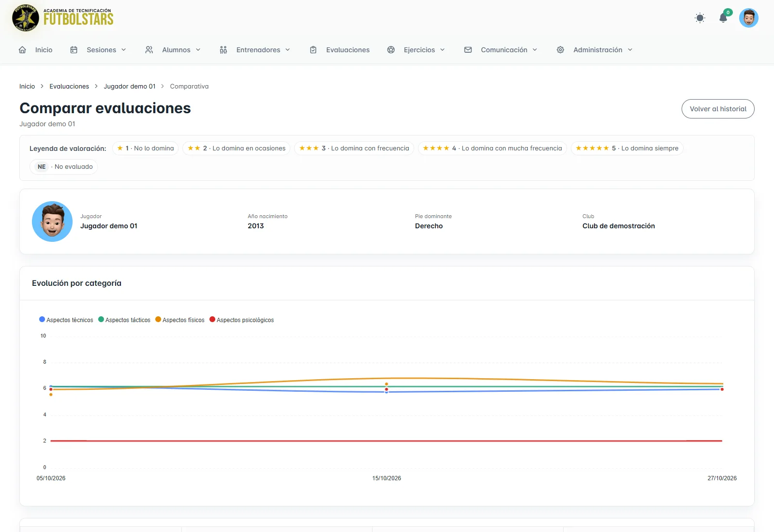Click the FutbolStars academy logo

[x=63, y=18]
